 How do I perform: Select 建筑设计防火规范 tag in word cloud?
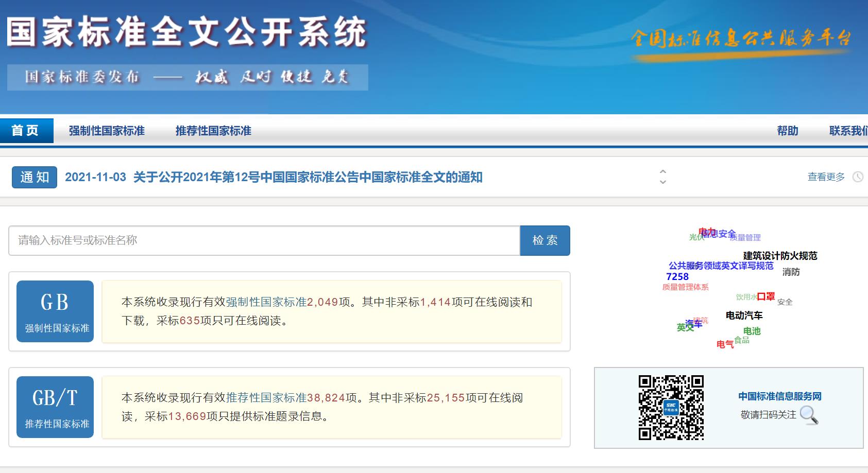[780, 256]
